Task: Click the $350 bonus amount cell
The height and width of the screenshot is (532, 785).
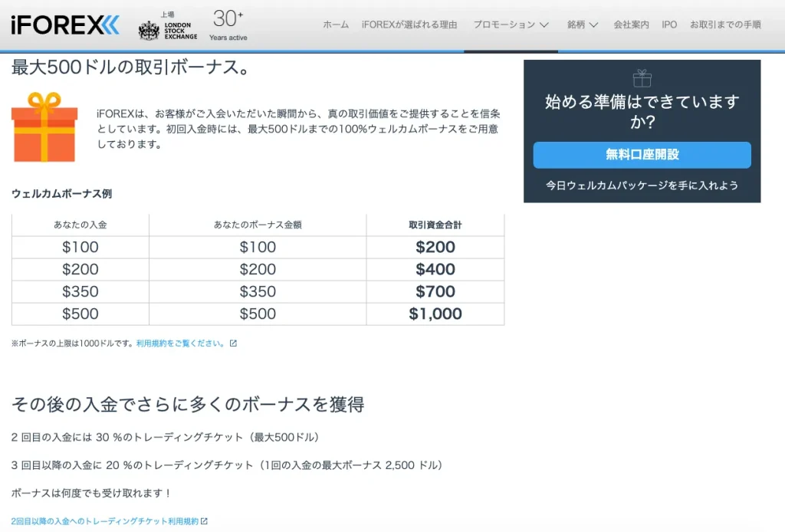Action: [258, 291]
